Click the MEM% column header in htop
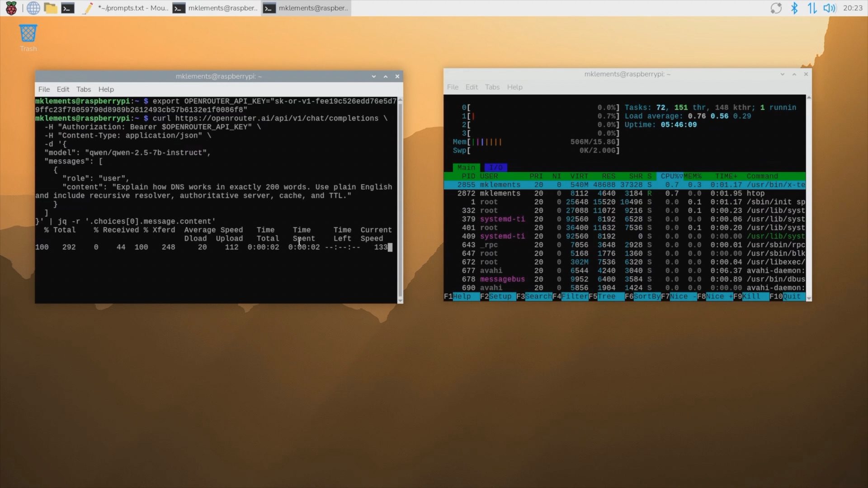868x488 pixels. [x=693, y=176]
